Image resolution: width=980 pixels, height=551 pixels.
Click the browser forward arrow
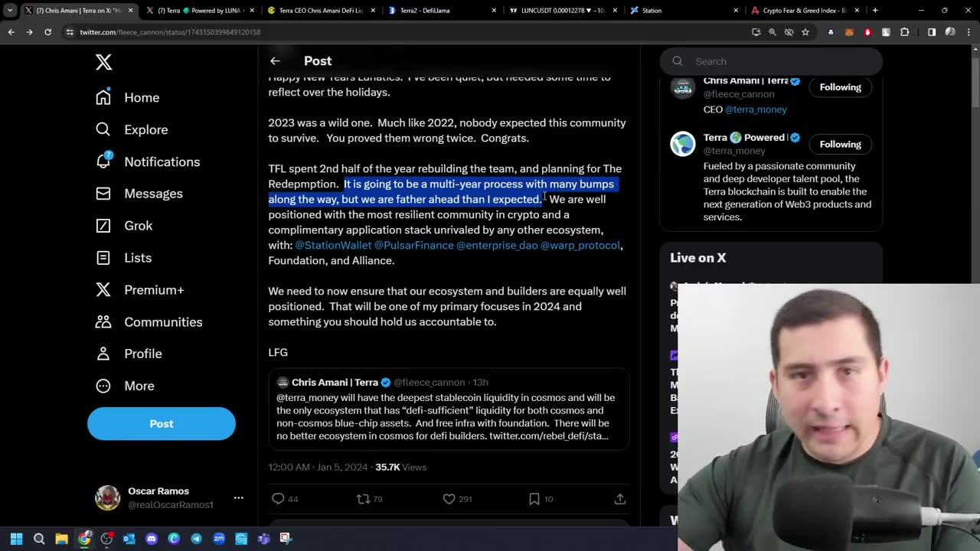(x=29, y=32)
